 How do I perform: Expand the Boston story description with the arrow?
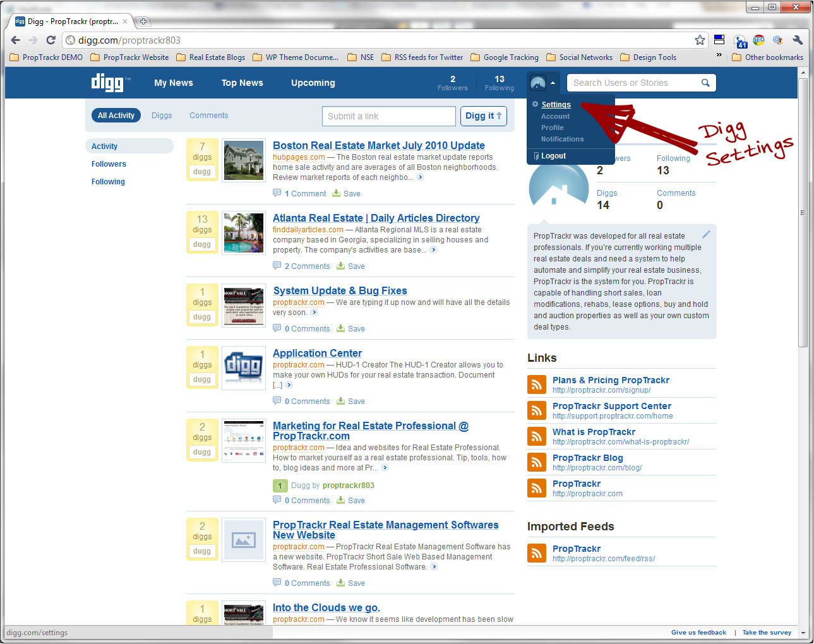420,177
